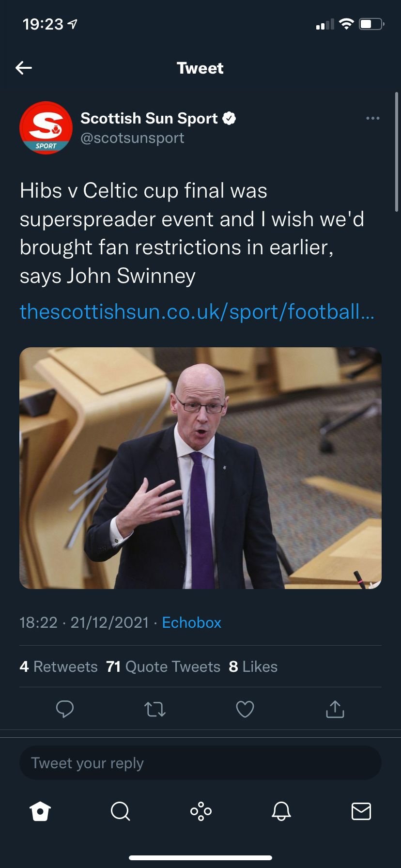The height and width of the screenshot is (868, 401).
Task: Open the Spaces icon in bottom bar
Action: point(200,811)
